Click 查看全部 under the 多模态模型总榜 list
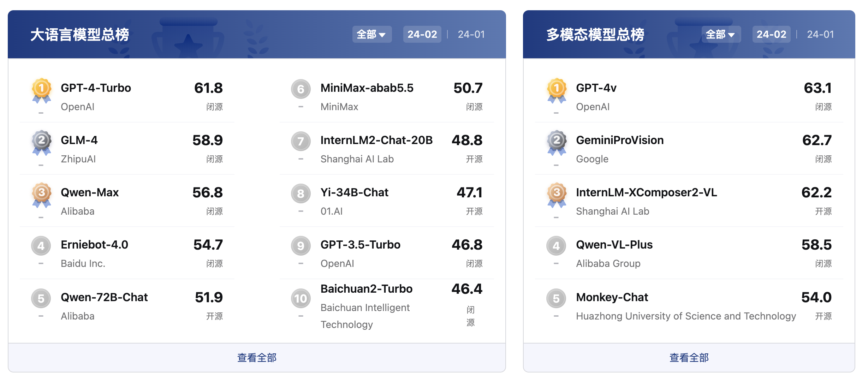 [x=689, y=358]
